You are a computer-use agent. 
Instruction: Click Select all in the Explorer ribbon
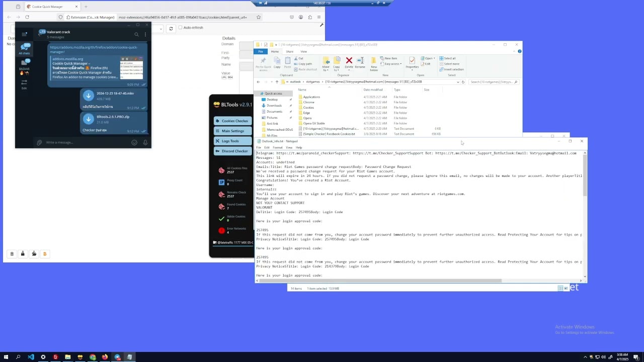pyautogui.click(x=448, y=58)
